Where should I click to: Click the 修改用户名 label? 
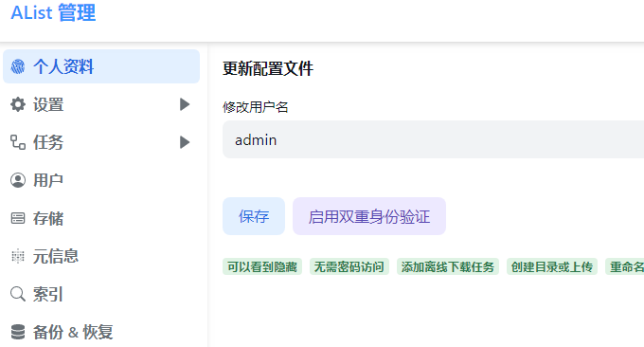click(256, 107)
